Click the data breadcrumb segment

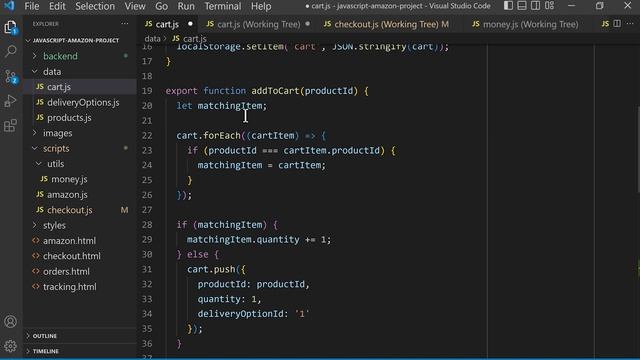pyautogui.click(x=152, y=39)
